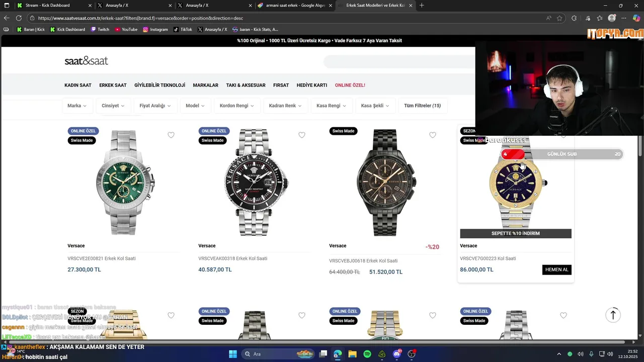This screenshot has height=362, width=644.
Task: Open the Kick Dashboard bookmark
Action: (67, 29)
